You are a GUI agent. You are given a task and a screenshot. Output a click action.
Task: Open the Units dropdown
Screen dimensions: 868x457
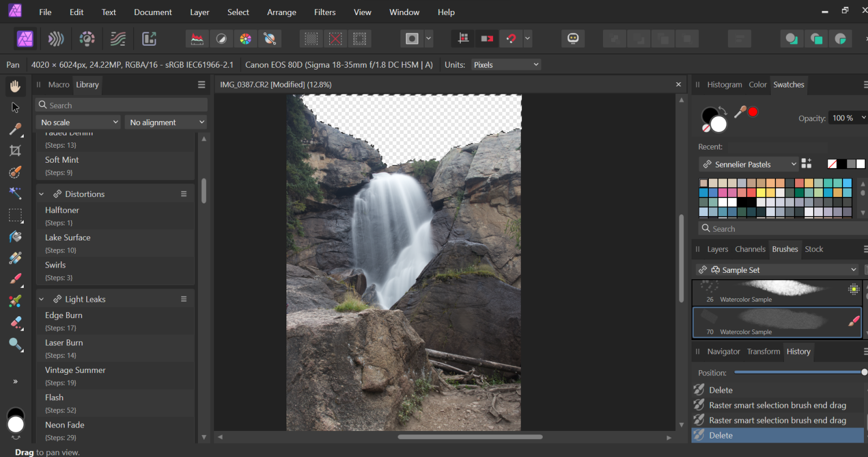(505, 64)
